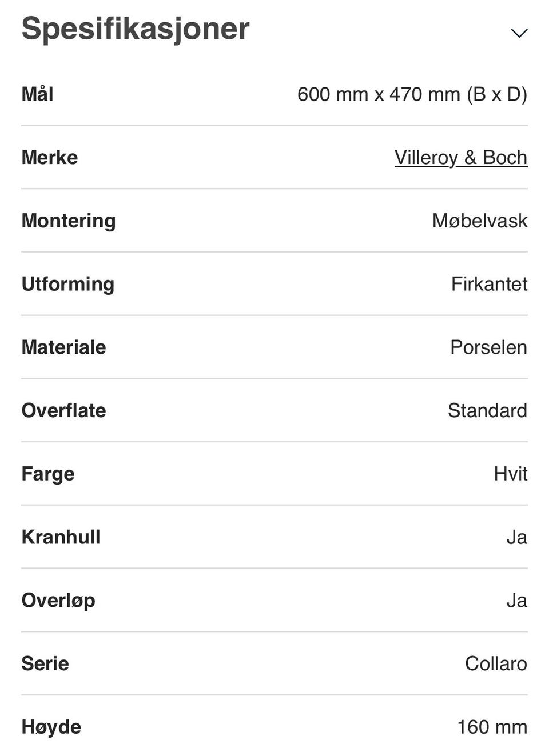This screenshot has width=549, height=756.
Task: Click the Møbelvask mounting value
Action: click(479, 221)
